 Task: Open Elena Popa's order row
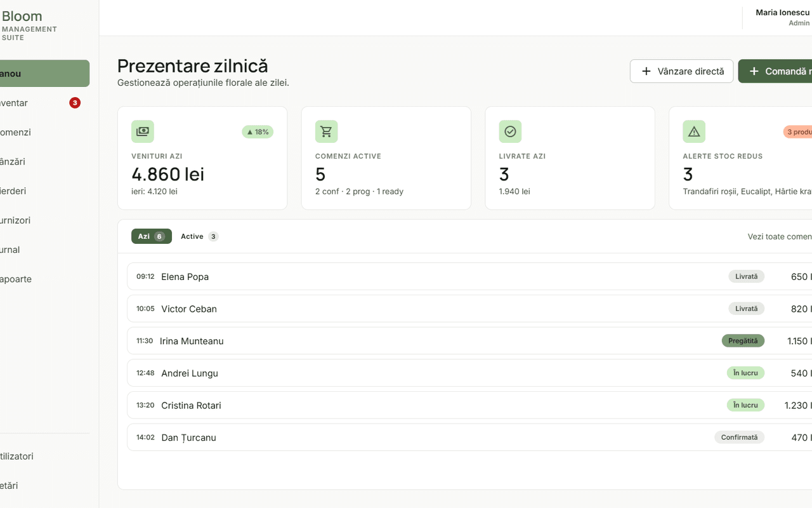click(469, 276)
